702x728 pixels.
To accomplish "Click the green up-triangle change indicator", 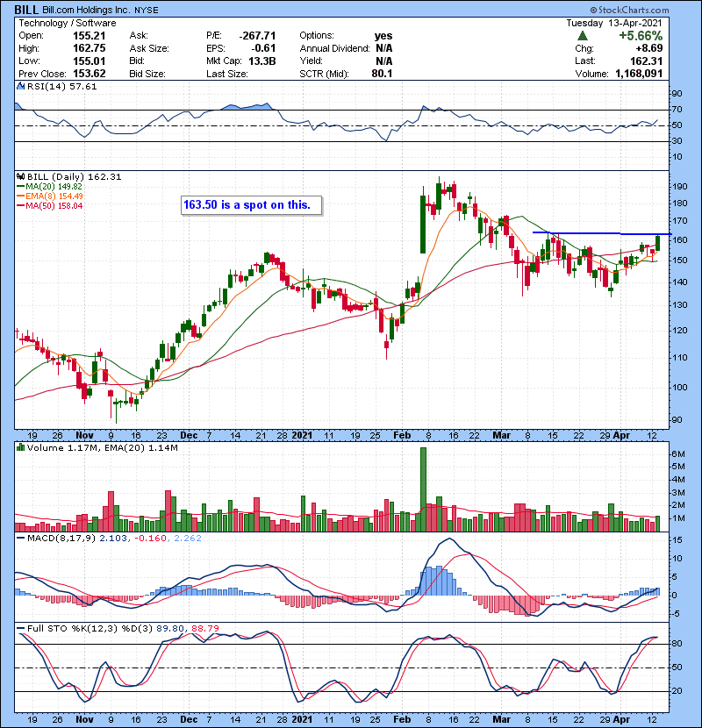I will (x=583, y=36).
